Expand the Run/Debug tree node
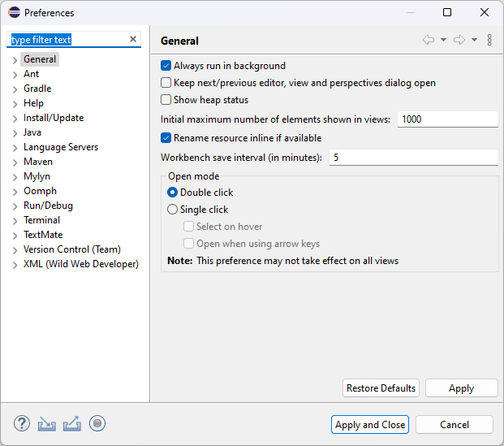This screenshot has height=446, width=504. 15,206
